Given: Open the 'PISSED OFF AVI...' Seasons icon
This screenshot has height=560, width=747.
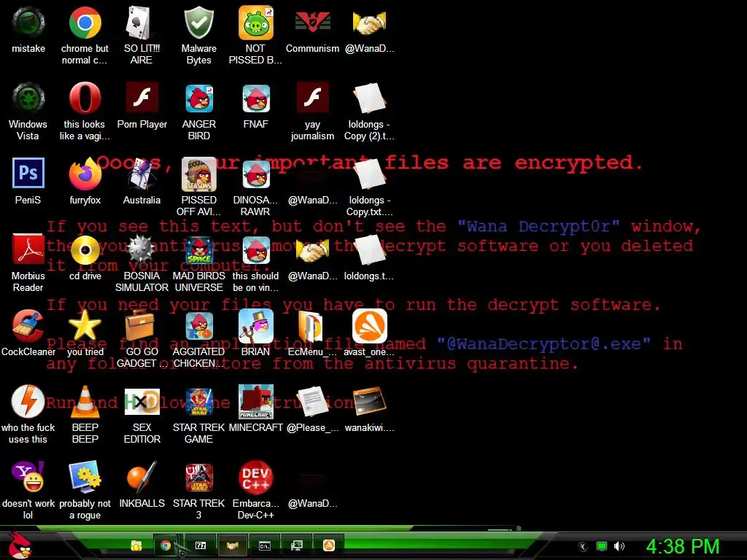Looking at the screenshot, I should click(x=198, y=174).
